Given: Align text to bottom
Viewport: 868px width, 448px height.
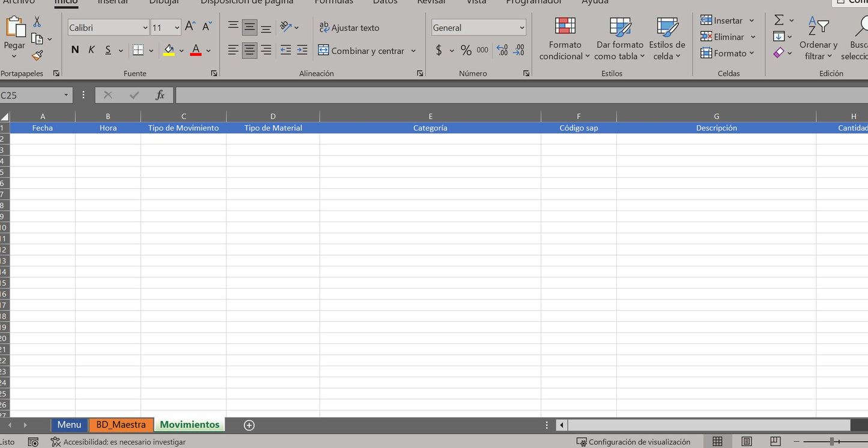Looking at the screenshot, I should (x=266, y=27).
